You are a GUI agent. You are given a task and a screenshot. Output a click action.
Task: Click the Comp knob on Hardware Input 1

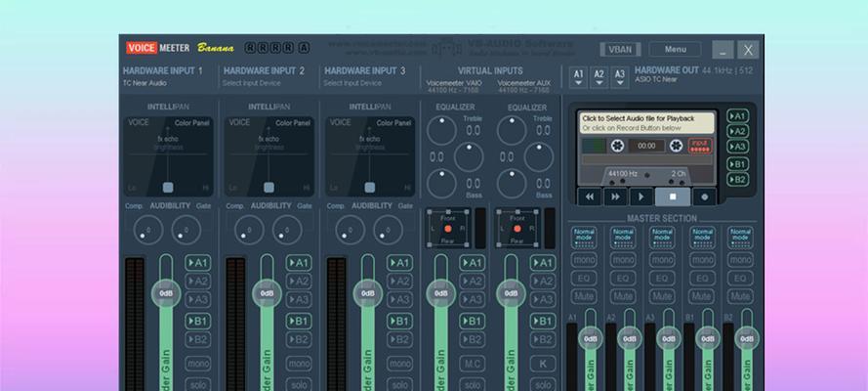147,230
